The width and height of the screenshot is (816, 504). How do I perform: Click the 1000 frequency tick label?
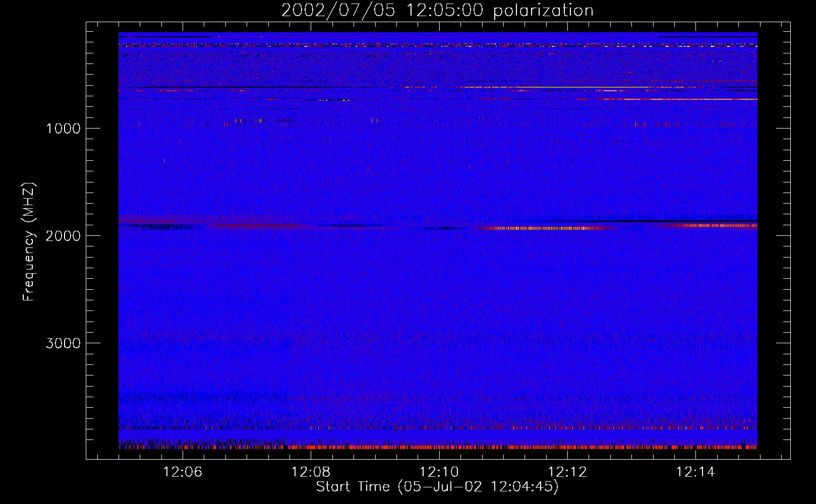pyautogui.click(x=63, y=129)
